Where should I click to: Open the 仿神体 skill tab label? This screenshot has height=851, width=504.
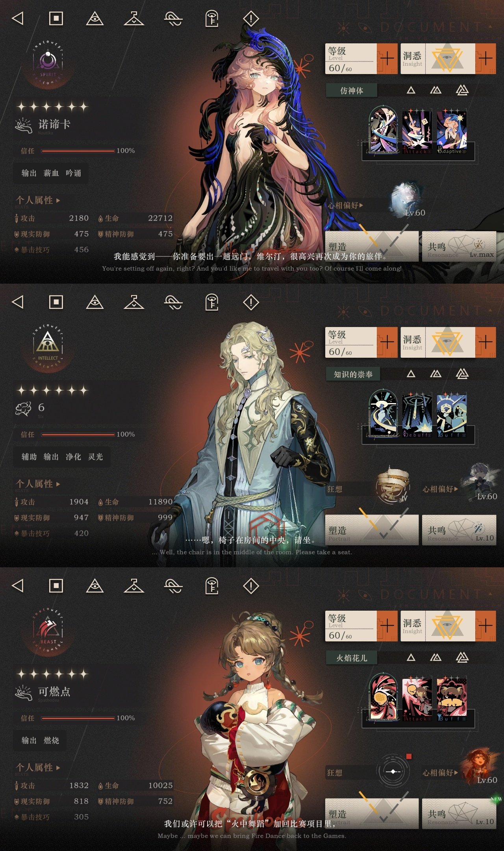click(x=352, y=91)
